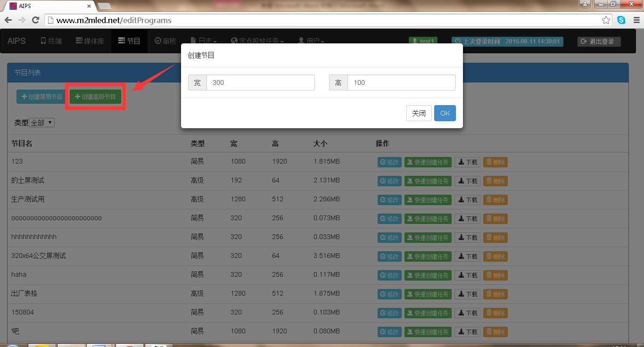Quick create task for 生产测试用
This screenshot has width=644, height=347.
(x=428, y=200)
